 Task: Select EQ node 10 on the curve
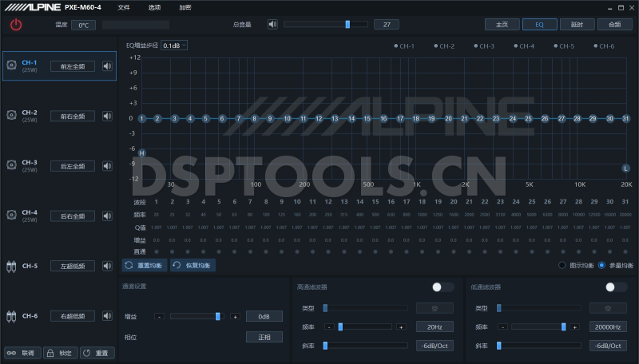pyautogui.click(x=288, y=118)
